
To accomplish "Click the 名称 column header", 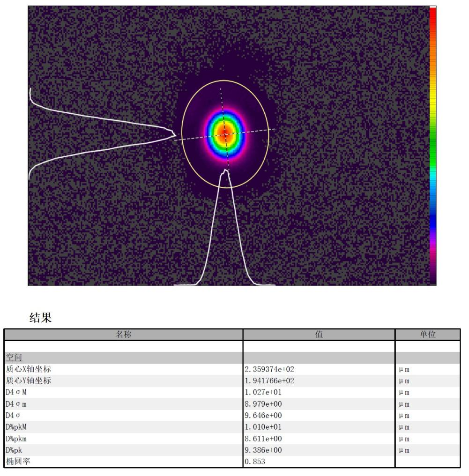I will coord(123,334).
